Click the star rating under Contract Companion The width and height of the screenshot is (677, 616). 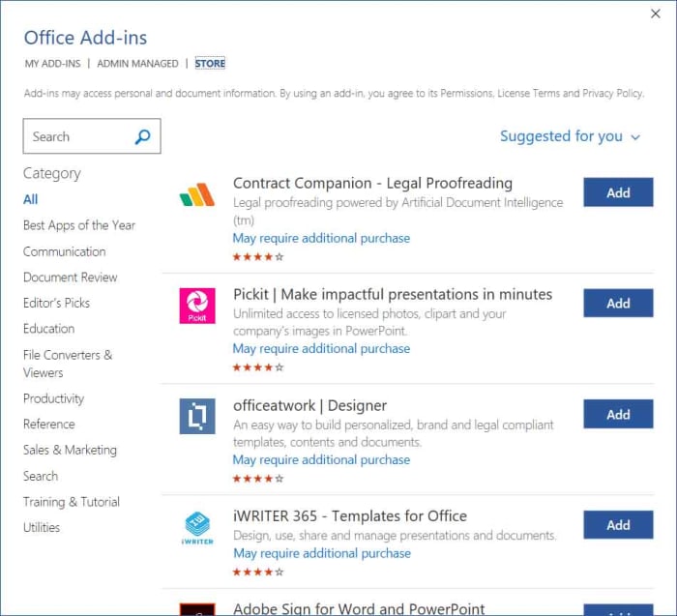click(x=258, y=257)
